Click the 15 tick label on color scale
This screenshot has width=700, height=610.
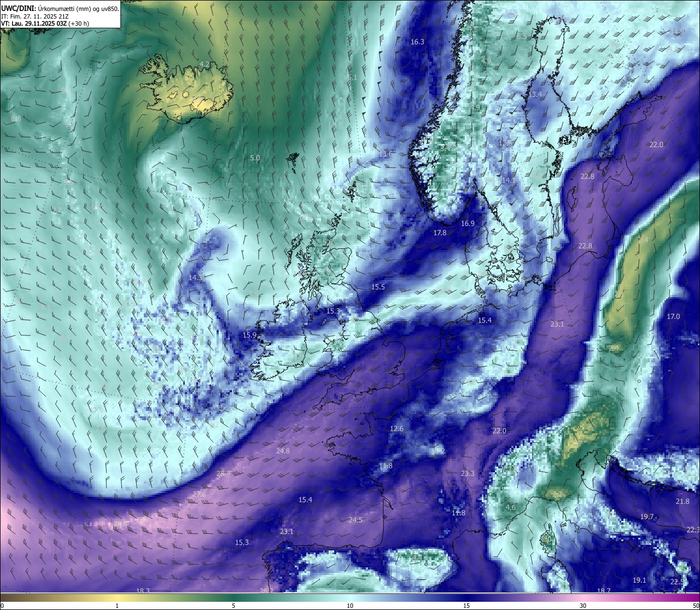pyautogui.click(x=466, y=606)
